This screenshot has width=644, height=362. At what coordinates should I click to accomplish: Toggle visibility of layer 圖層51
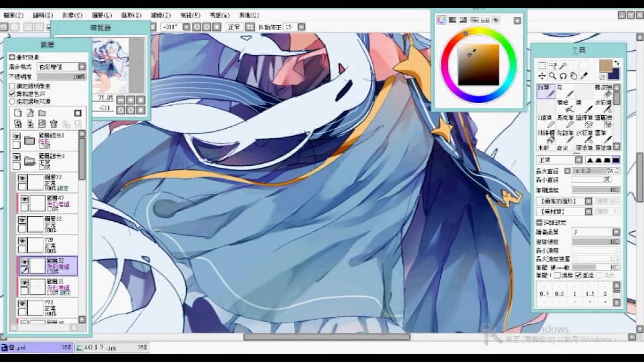pyautogui.click(x=24, y=283)
